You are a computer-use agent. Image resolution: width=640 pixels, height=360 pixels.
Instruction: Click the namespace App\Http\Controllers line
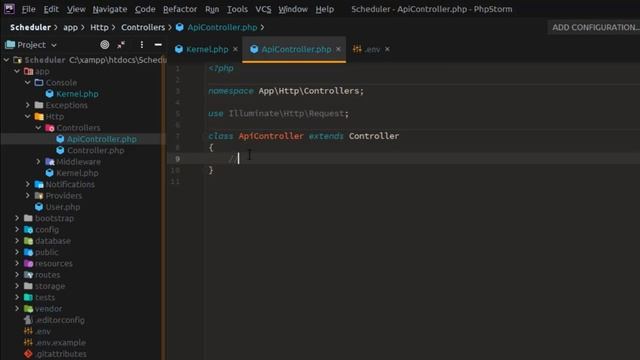pos(286,91)
